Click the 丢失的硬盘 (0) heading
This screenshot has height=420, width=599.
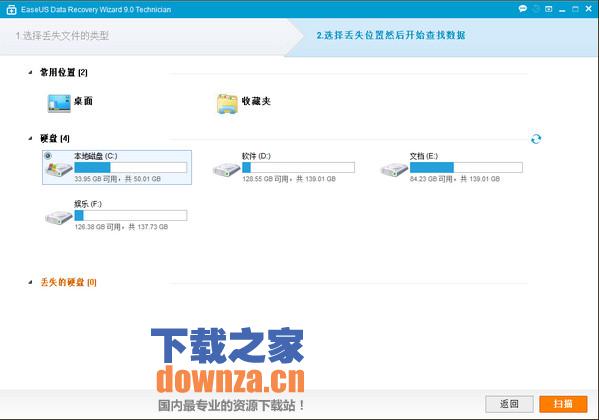tap(68, 282)
